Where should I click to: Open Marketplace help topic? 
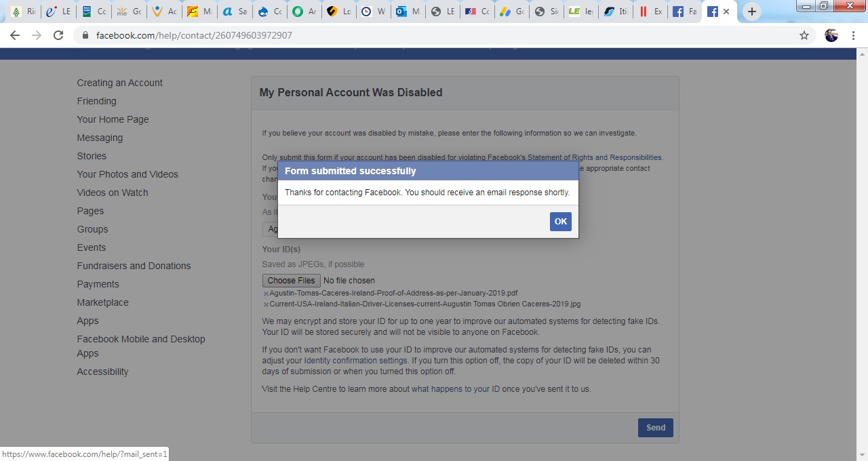102,302
